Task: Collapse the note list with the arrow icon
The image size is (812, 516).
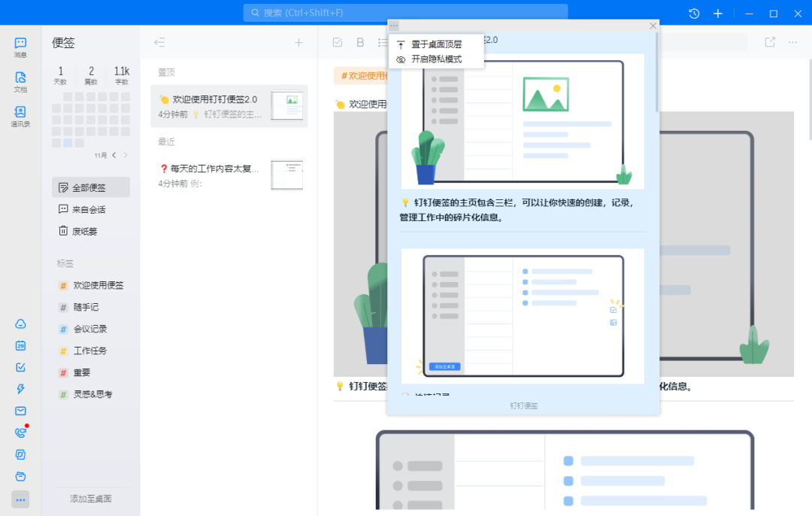Action: coord(159,42)
